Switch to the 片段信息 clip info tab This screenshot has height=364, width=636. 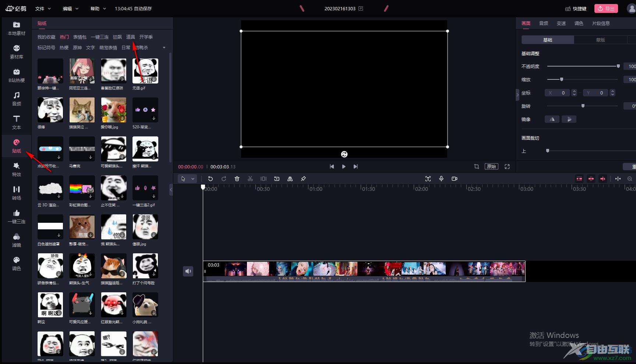point(601,23)
